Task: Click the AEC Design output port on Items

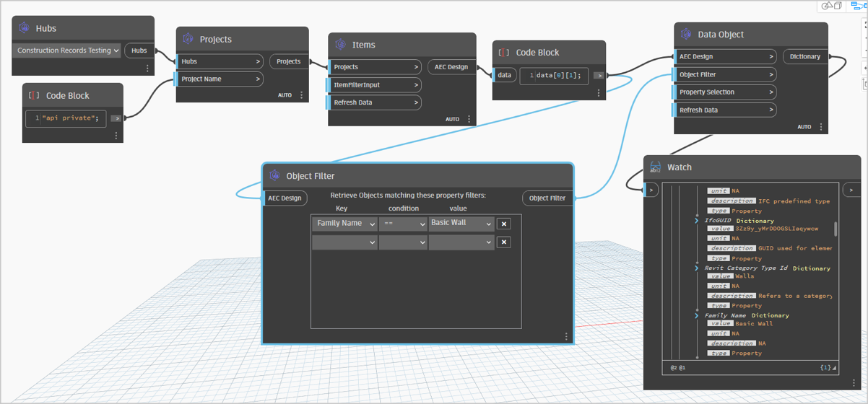Action: [452, 67]
